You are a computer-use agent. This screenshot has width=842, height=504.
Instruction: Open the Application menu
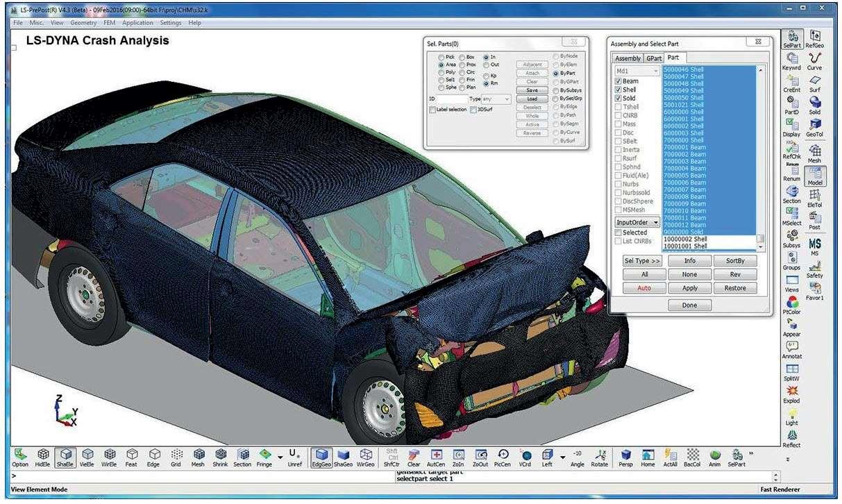(137, 23)
